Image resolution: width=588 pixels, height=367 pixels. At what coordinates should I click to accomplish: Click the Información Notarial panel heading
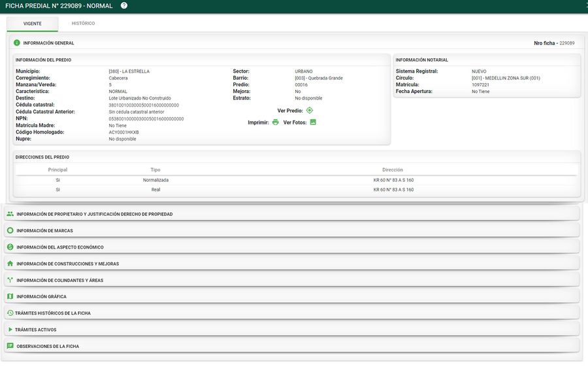point(421,60)
